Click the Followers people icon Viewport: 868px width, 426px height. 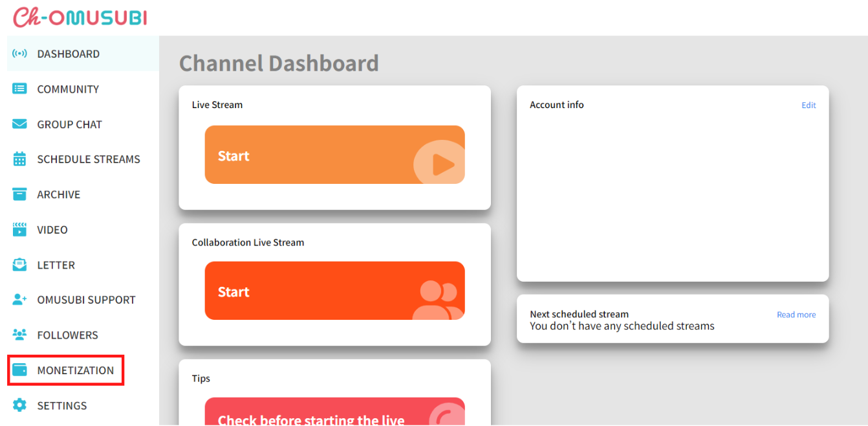[20, 335]
